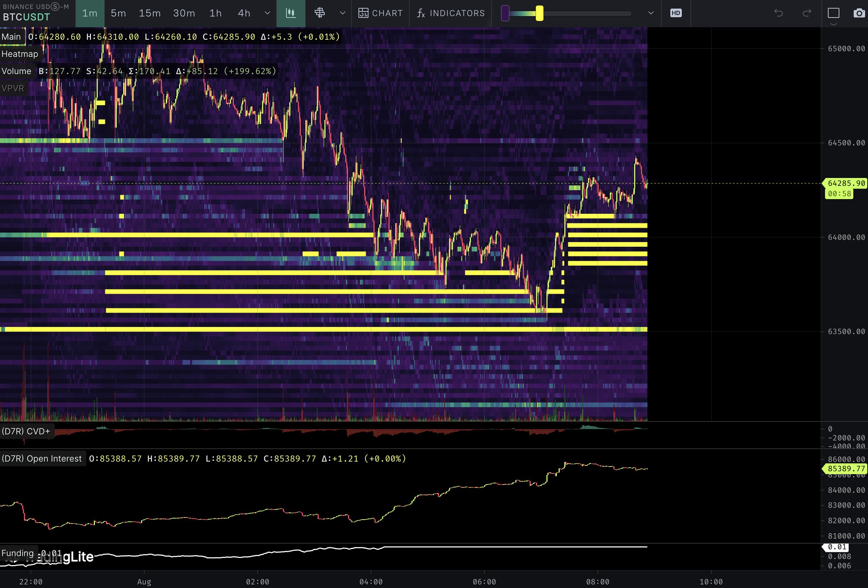Click the Aug date axis label

click(x=144, y=582)
